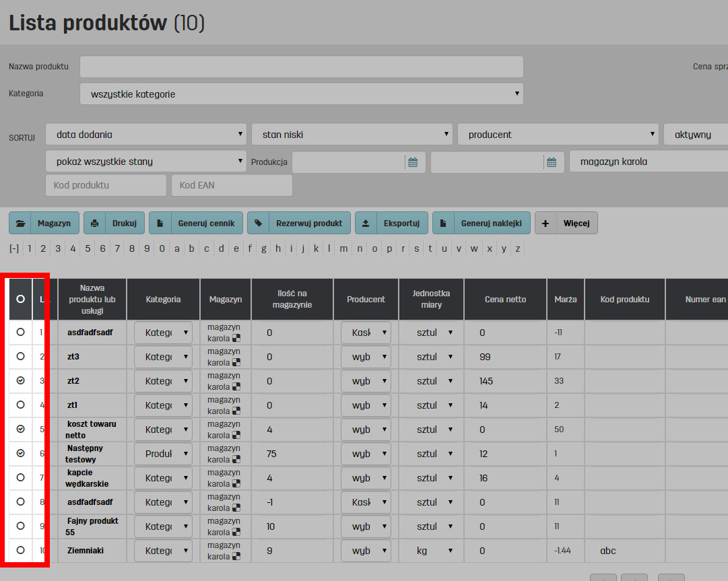Click the warehouse grid icon in asdfadfsadf row 1

[236, 339]
